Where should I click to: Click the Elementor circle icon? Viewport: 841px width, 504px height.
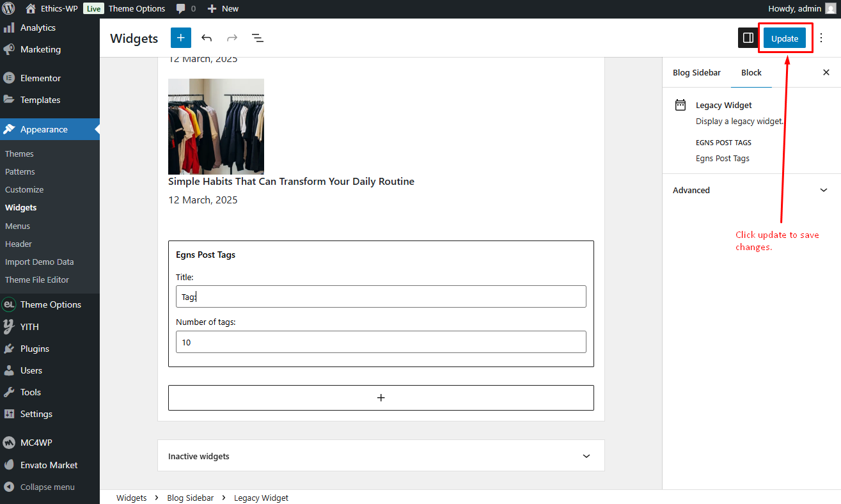click(x=9, y=78)
